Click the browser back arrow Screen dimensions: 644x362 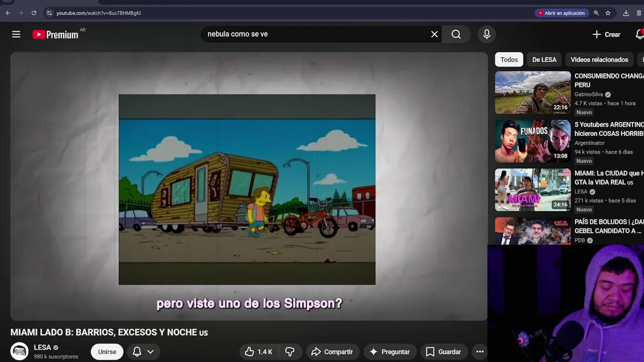click(x=8, y=13)
